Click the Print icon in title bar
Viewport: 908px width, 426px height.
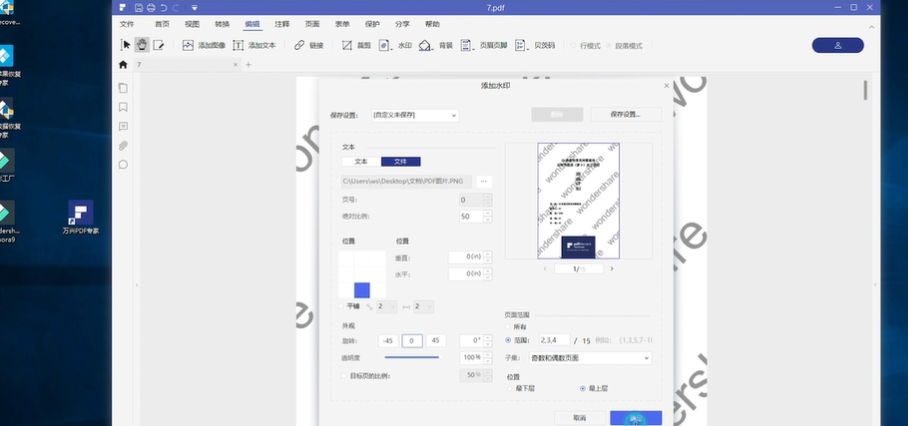(x=151, y=8)
